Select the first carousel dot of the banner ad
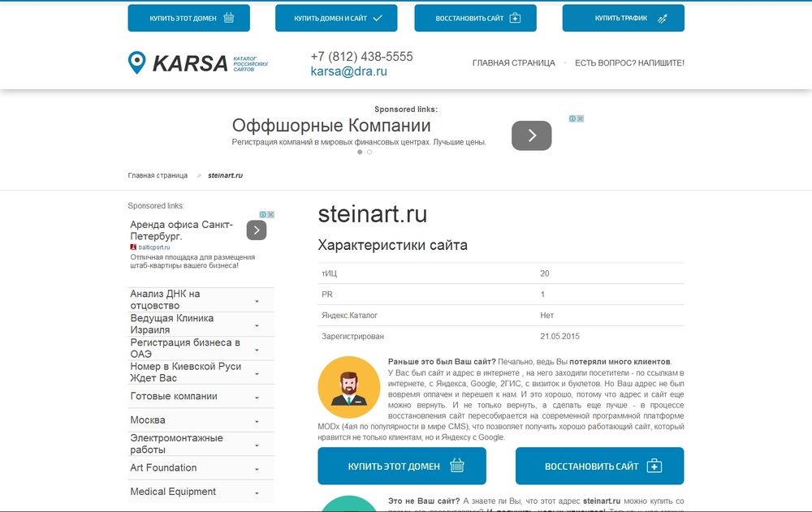 (360, 153)
